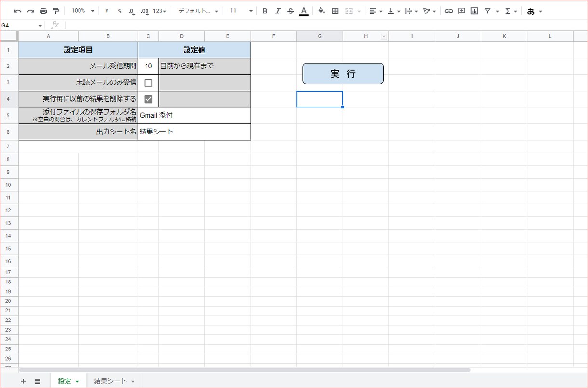Expand the merge cells dropdown arrow

pos(359,11)
